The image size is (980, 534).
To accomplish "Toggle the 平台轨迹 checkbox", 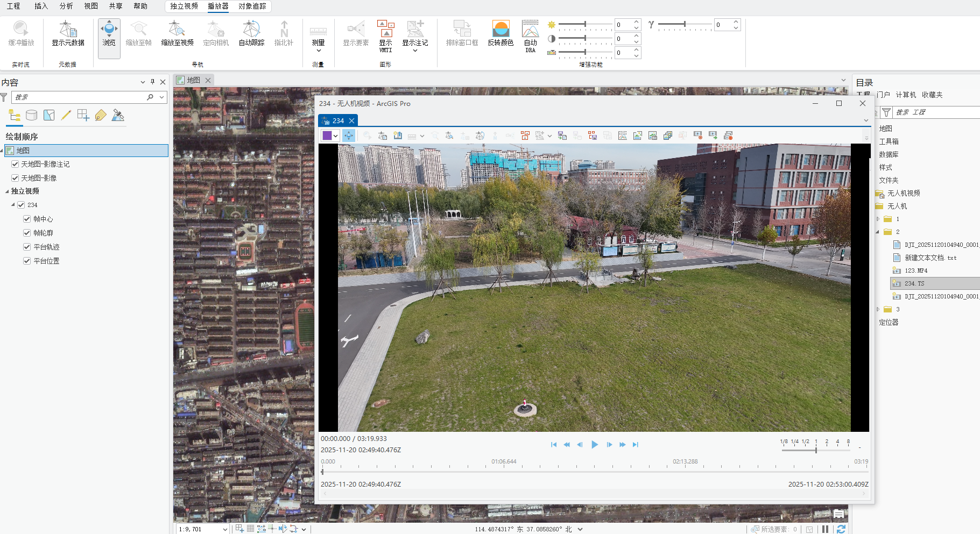I will pos(27,247).
